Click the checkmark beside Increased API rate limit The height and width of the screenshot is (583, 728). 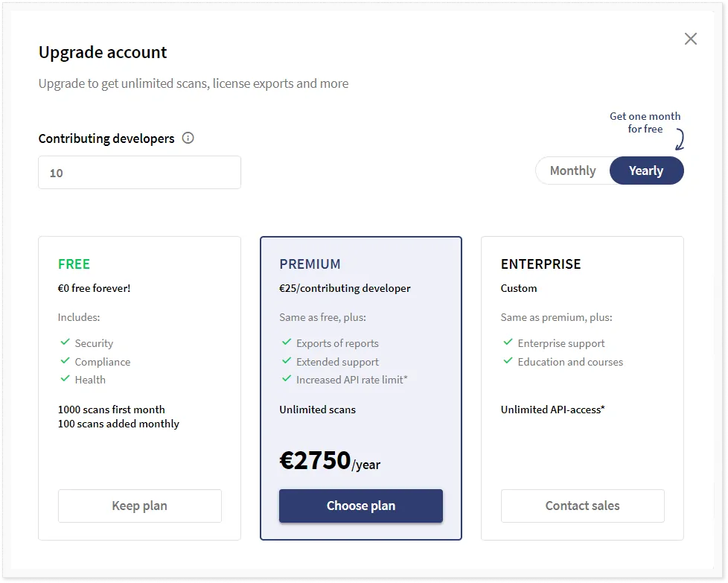click(x=287, y=378)
